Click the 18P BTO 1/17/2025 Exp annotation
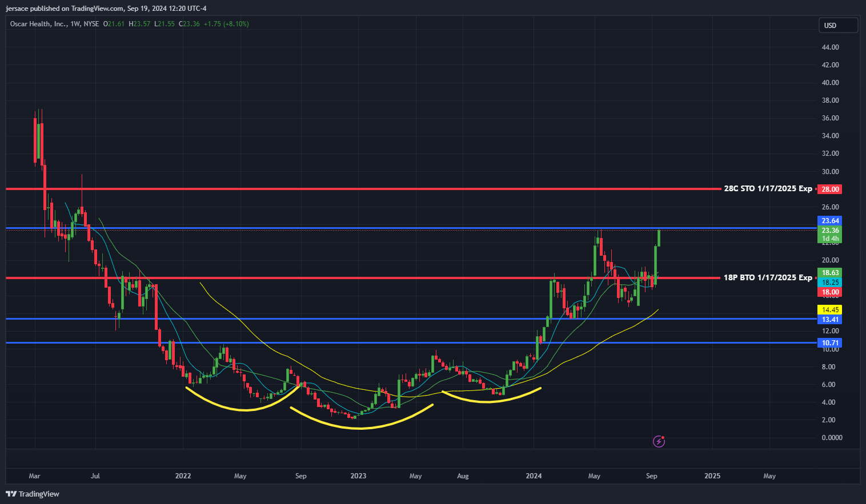866x504 pixels. 768,277
